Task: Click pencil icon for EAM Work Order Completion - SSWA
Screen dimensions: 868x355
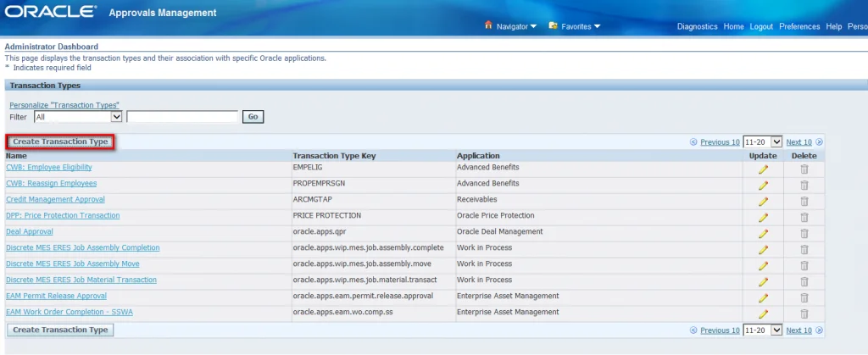Action: coord(763,313)
